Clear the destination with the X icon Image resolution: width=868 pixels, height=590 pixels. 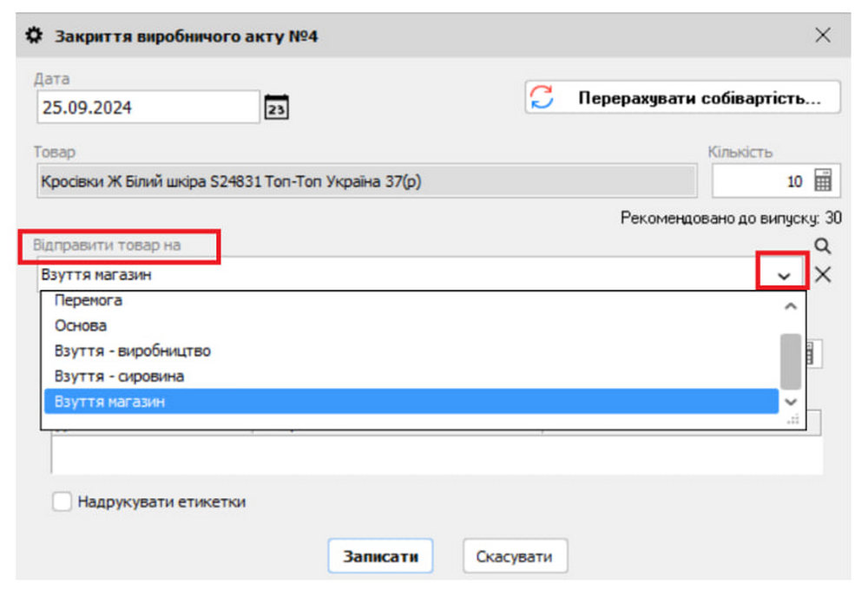[821, 274]
